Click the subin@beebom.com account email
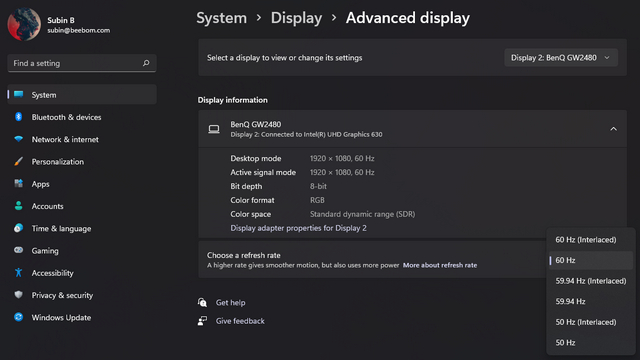This screenshot has width=640, height=360. coord(78,30)
